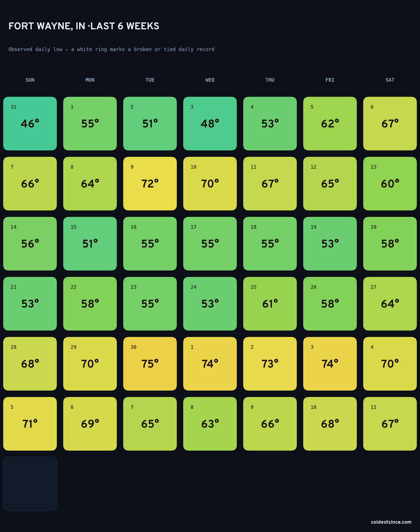Click the 60° tile on day 13
Image resolution: width=420 pixels, height=532 pixels.
point(390,183)
